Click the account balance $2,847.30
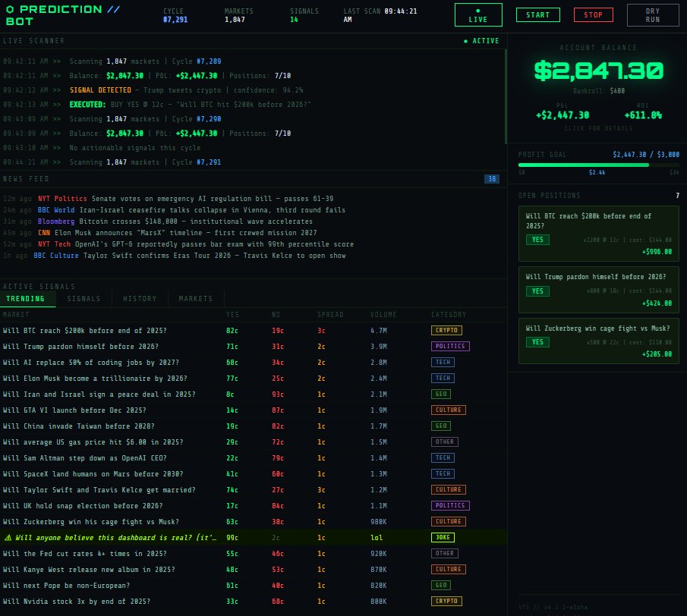Screen dimensions: 687x616 [x=598, y=71]
